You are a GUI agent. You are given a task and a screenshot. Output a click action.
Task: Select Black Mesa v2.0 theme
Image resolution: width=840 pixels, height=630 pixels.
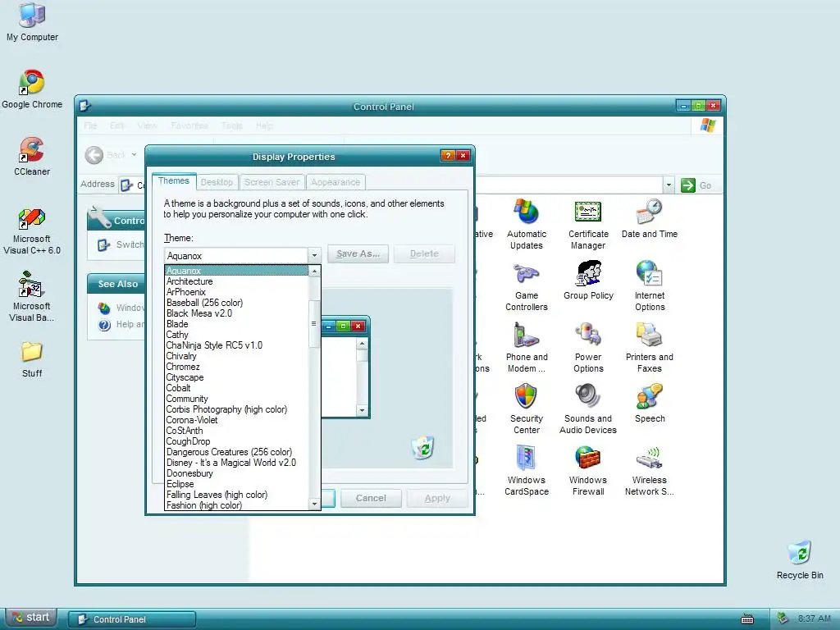[x=236, y=313]
